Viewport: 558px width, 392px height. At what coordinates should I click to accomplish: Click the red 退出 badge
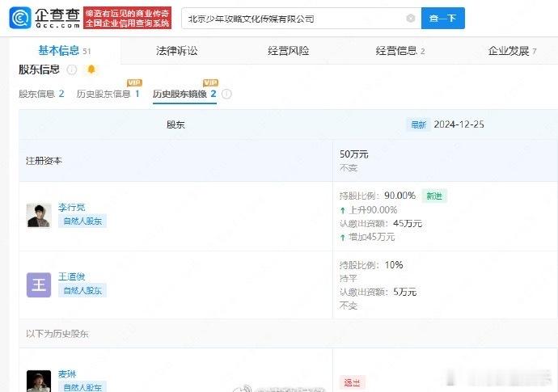point(352,383)
